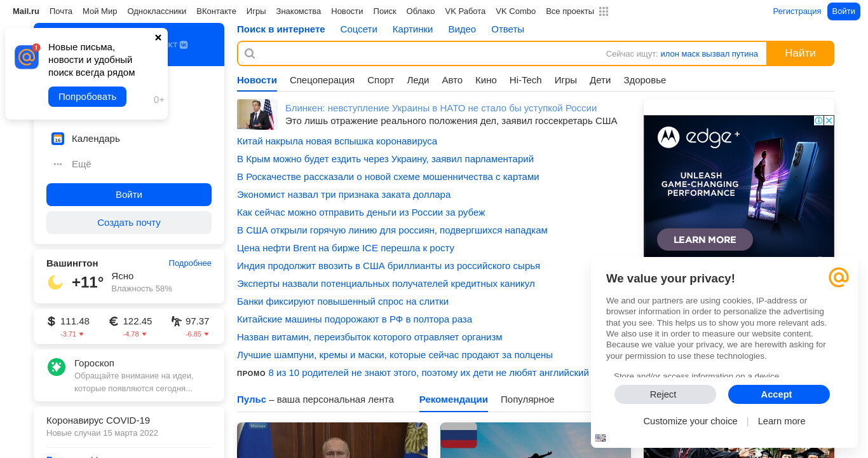Click the top-right 'Войти' button
The height and width of the screenshot is (458, 868).
click(844, 11)
